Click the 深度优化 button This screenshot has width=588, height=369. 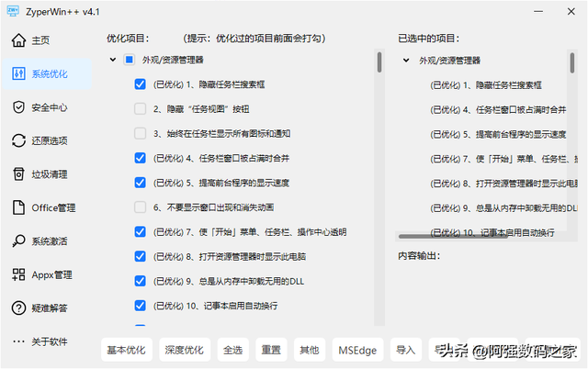point(185,350)
